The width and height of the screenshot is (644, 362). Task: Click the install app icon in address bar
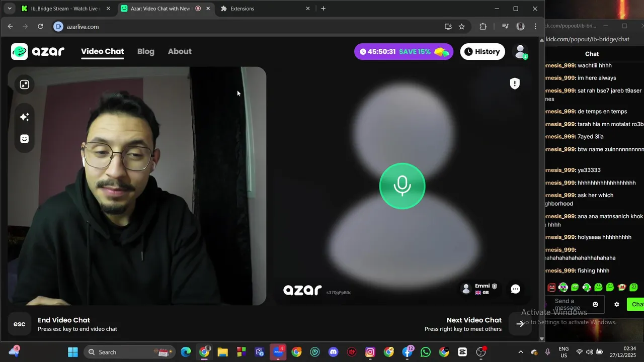(448, 27)
